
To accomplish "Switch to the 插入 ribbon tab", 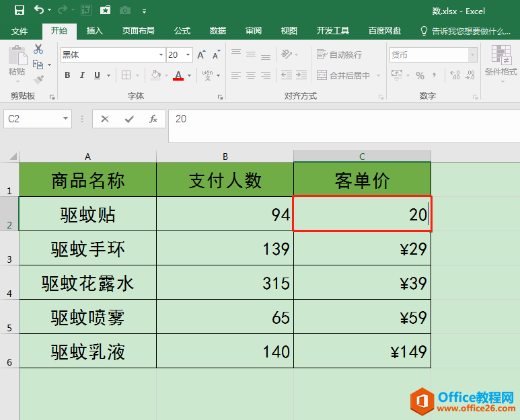I will [x=95, y=31].
